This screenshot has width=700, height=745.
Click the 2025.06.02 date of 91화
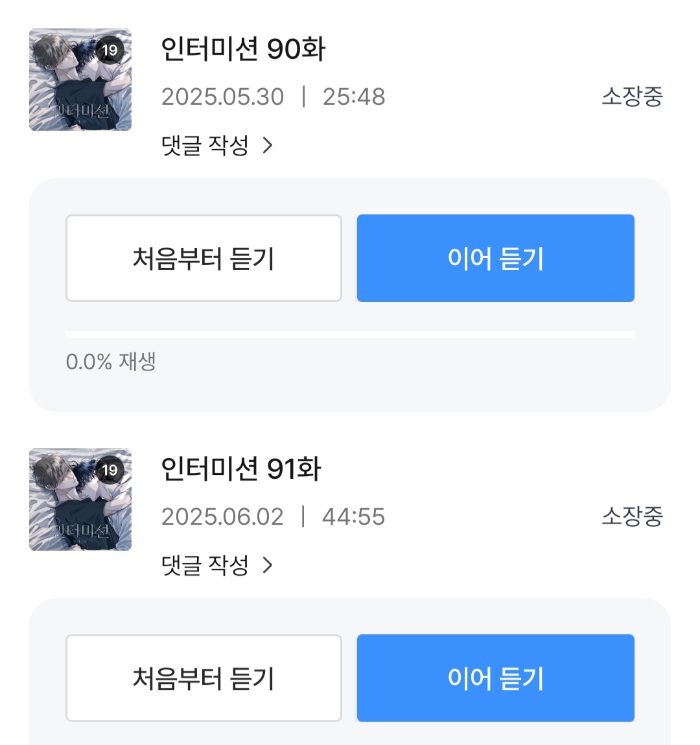pyautogui.click(x=222, y=516)
